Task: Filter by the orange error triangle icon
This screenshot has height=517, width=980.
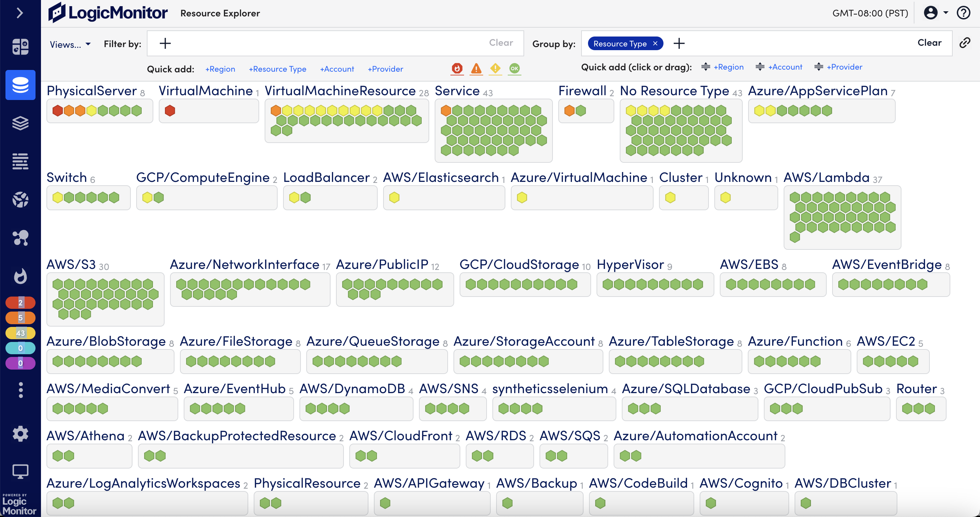Action: (476, 69)
